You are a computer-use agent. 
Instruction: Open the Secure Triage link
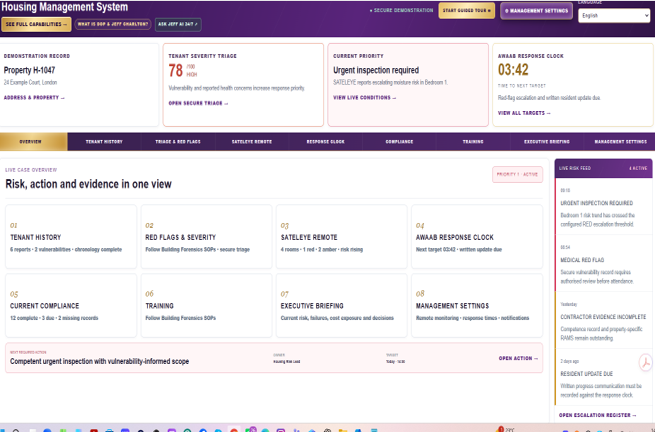(x=198, y=103)
